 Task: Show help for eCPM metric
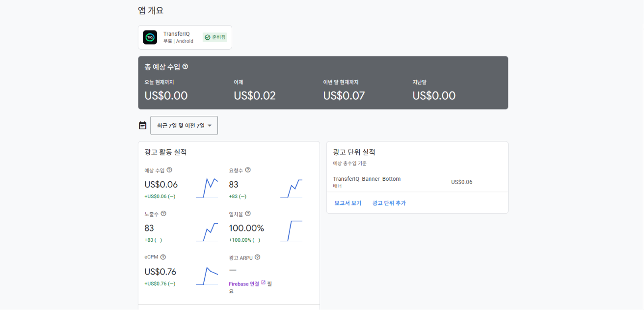pos(163,257)
